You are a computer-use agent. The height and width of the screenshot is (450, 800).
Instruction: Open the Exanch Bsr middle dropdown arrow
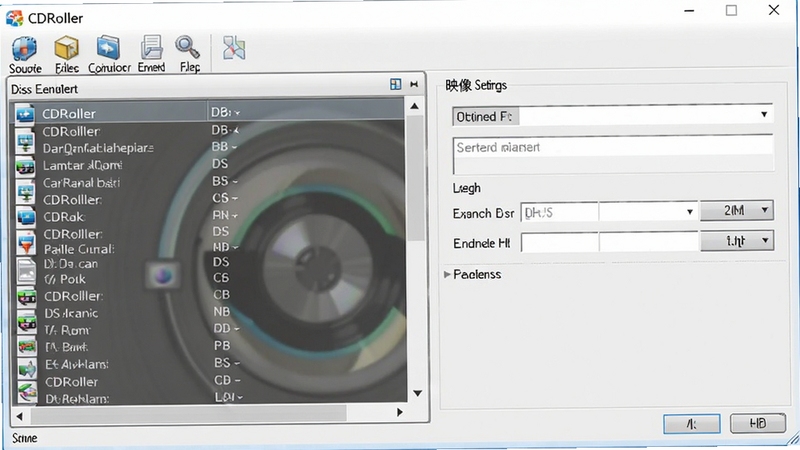click(689, 212)
